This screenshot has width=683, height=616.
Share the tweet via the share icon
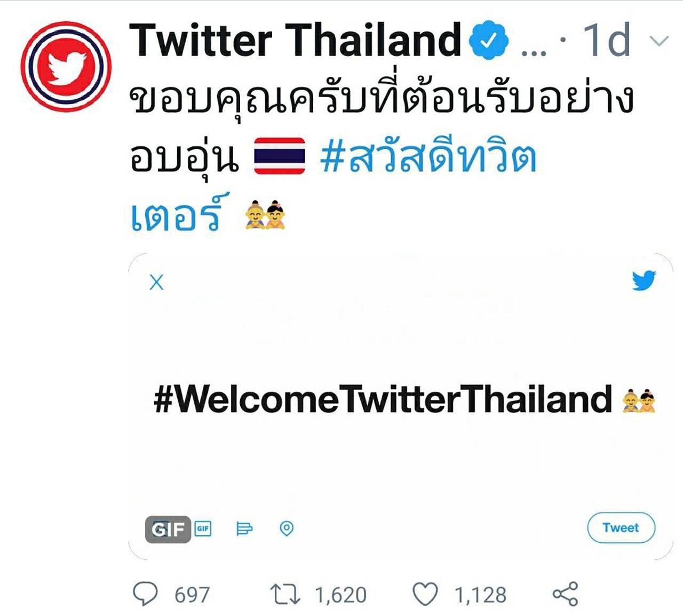tap(565, 594)
